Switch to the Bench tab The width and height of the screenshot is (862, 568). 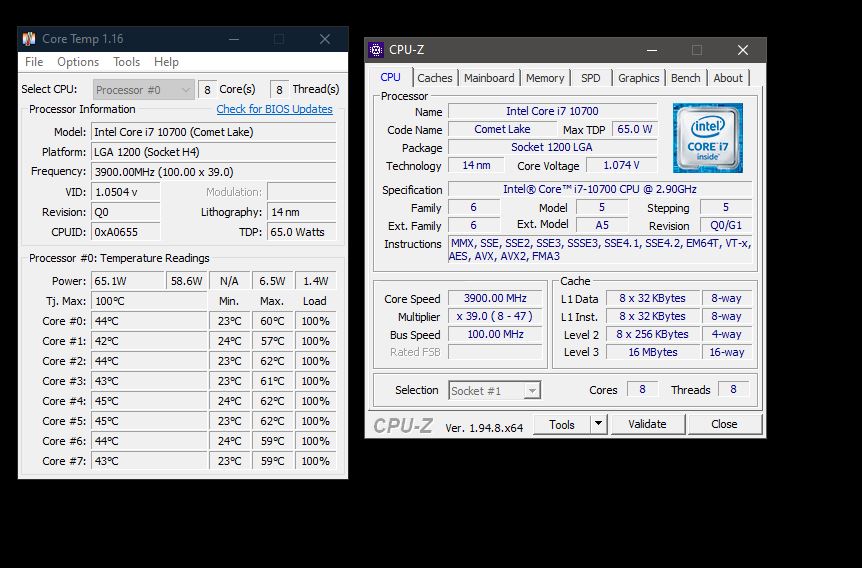[685, 78]
